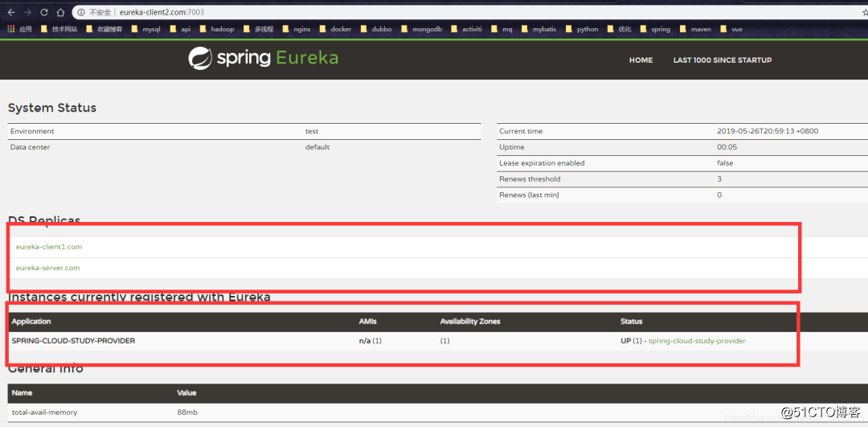Select the current time 2019-05-26T20:59:13 +0800
The width and height of the screenshot is (868, 427).
[x=768, y=131]
